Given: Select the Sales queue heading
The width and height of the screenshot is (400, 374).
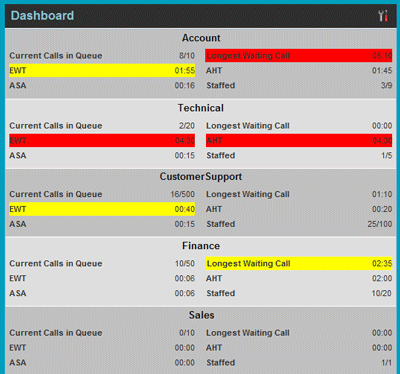Looking at the screenshot, I should pyautogui.click(x=201, y=315).
